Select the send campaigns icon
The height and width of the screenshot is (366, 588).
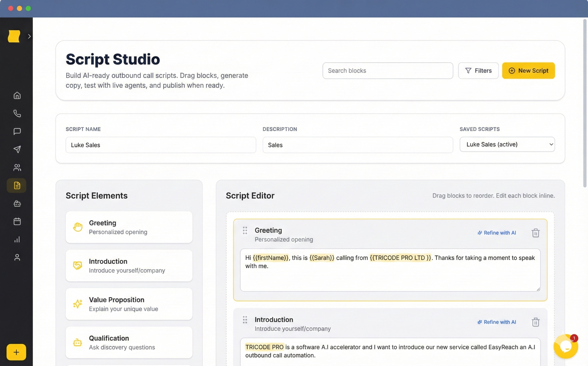click(17, 149)
